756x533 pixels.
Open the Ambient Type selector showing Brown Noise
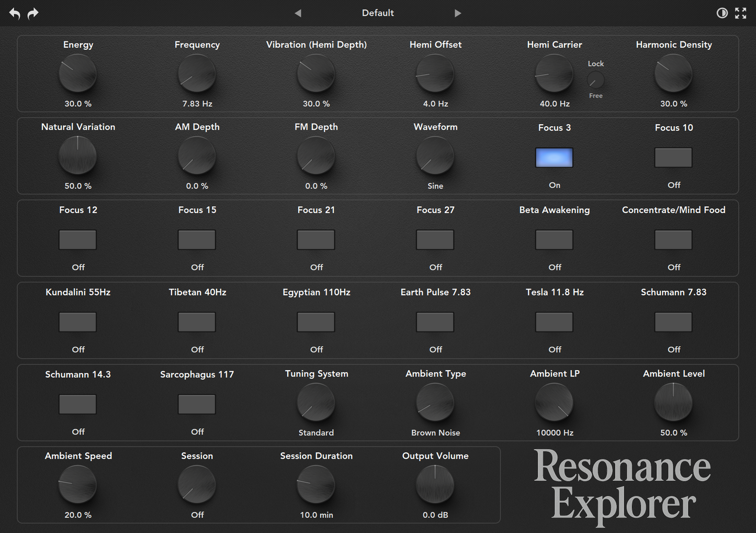click(435, 402)
